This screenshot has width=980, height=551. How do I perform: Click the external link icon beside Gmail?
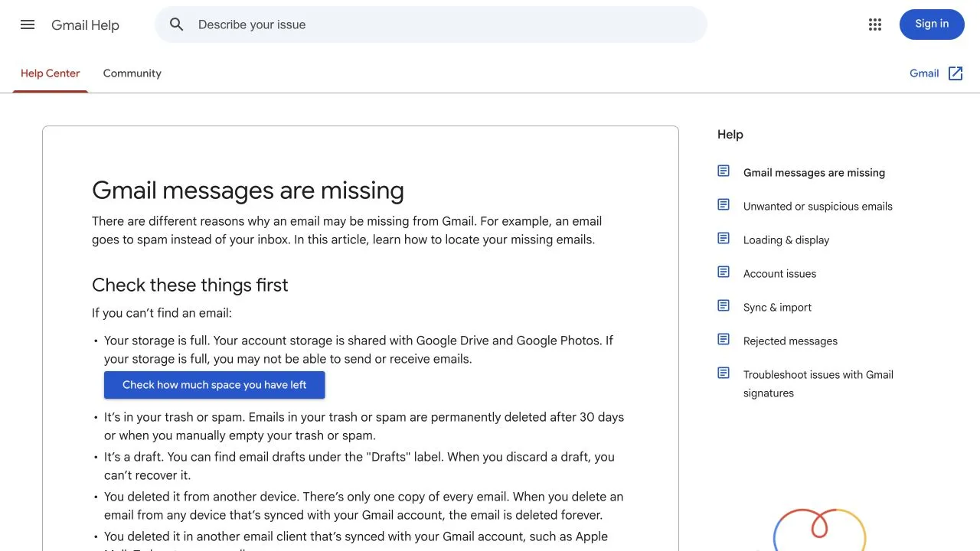955,73
